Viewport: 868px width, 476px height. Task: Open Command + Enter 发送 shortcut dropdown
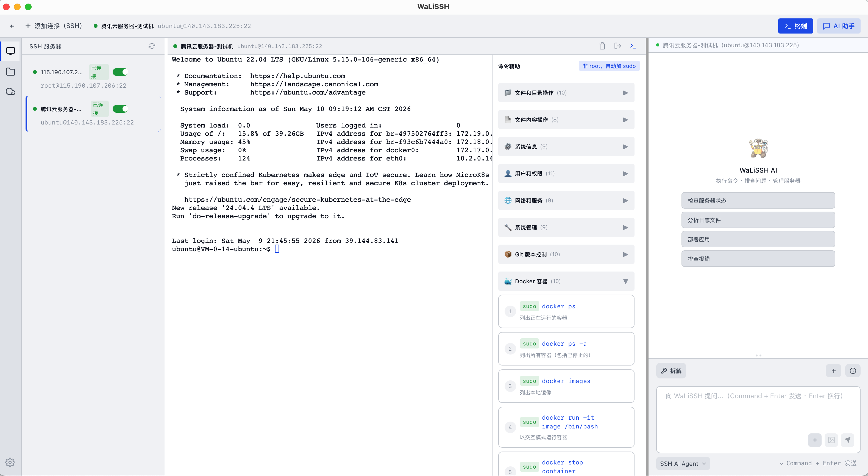tap(818, 464)
